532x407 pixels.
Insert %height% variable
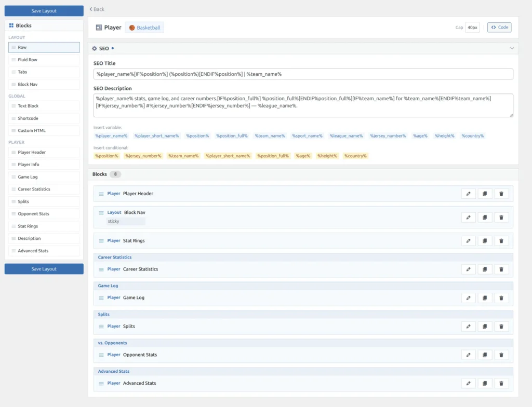tap(445, 135)
